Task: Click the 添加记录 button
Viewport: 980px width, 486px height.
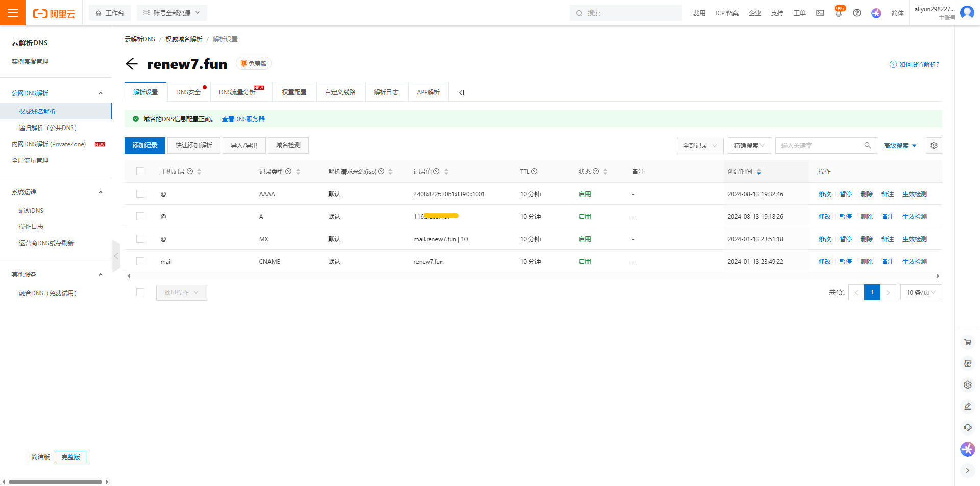Action: (145, 145)
